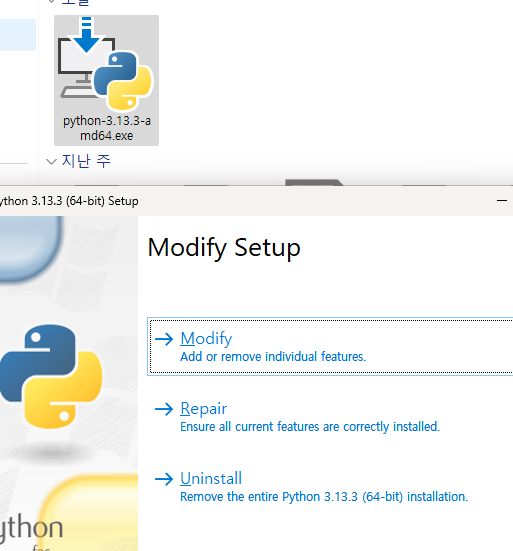Click the Modify Setup heading

(224, 248)
